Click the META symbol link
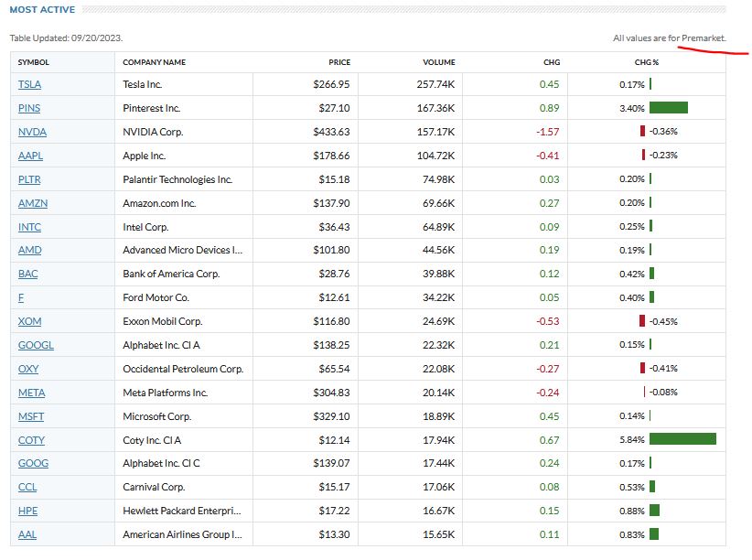Screen dimensions: 752x560 31,393
